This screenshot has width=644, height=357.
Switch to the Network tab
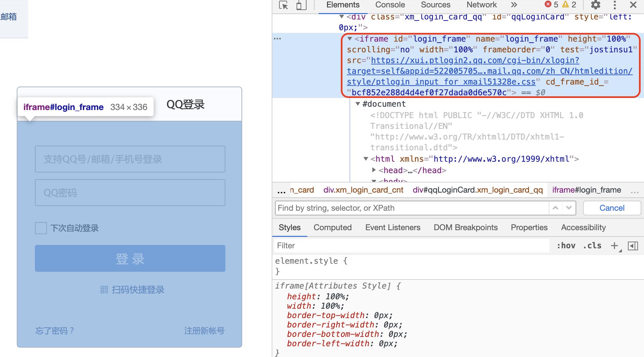482,5
